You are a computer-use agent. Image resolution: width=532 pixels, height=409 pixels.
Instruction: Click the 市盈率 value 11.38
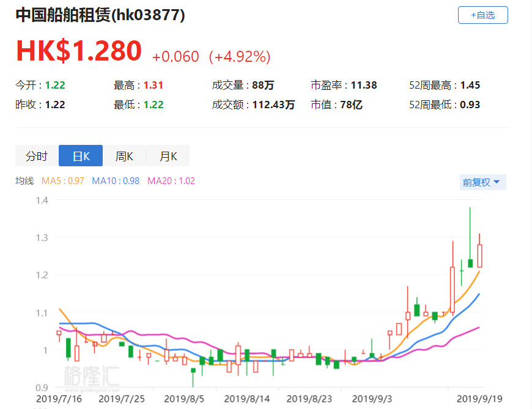(x=364, y=85)
